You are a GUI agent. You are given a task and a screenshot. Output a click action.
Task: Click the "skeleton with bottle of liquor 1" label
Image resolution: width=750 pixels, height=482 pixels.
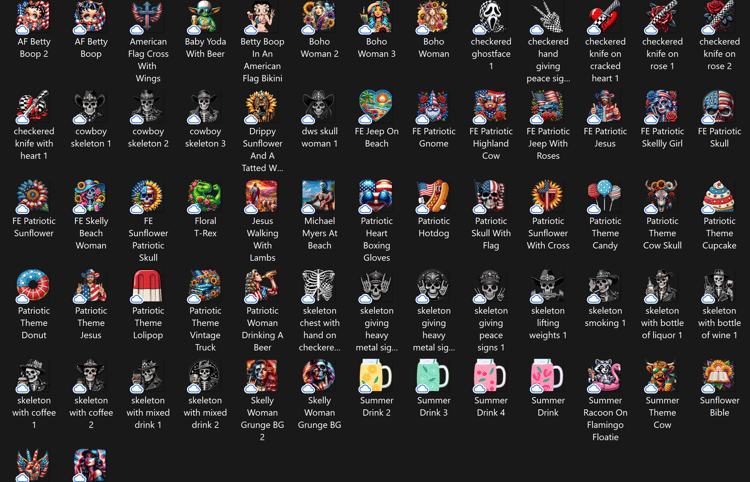coord(662,323)
